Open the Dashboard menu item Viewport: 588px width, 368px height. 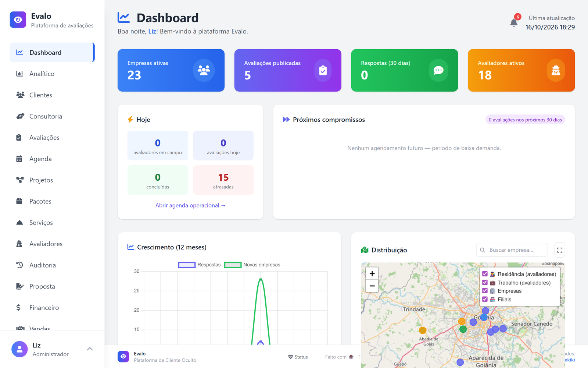pyautogui.click(x=52, y=52)
